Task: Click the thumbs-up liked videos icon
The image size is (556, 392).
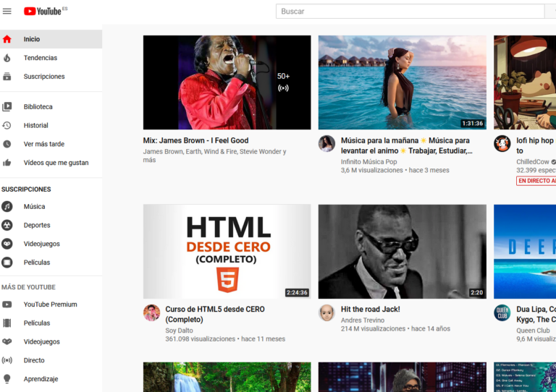Action: click(7, 163)
